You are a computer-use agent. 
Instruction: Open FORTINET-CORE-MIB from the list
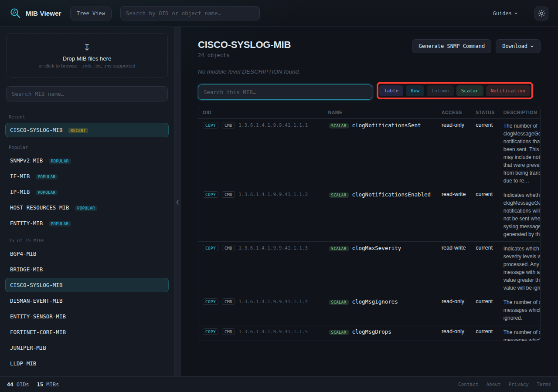click(x=87, y=332)
